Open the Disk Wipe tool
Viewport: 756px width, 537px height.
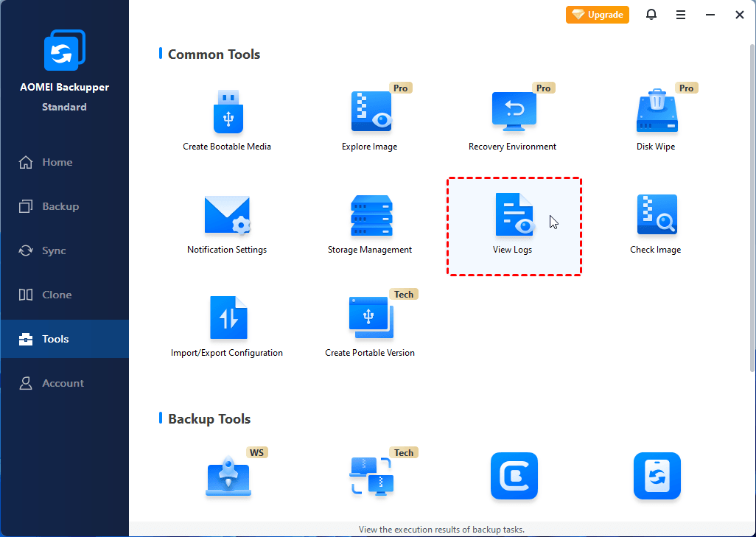tap(656, 121)
